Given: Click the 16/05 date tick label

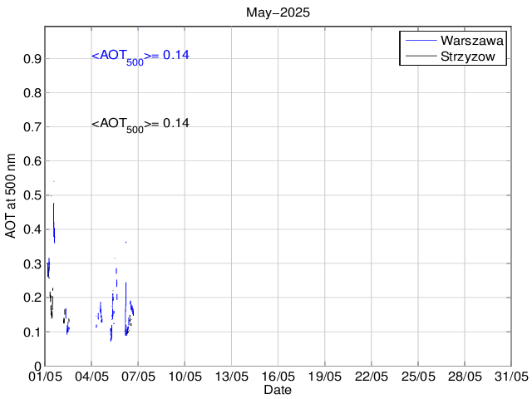Looking at the screenshot, I should (x=278, y=377).
